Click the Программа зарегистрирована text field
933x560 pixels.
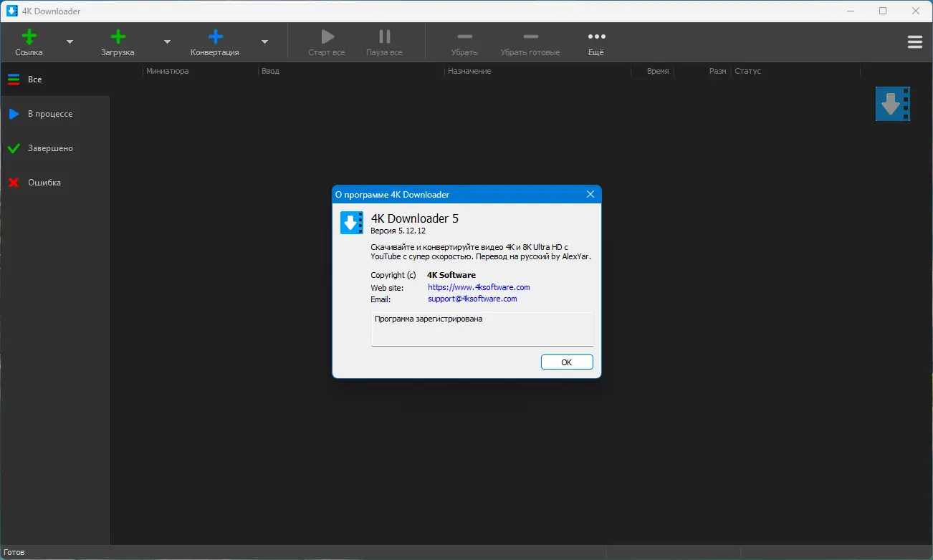[482, 329]
